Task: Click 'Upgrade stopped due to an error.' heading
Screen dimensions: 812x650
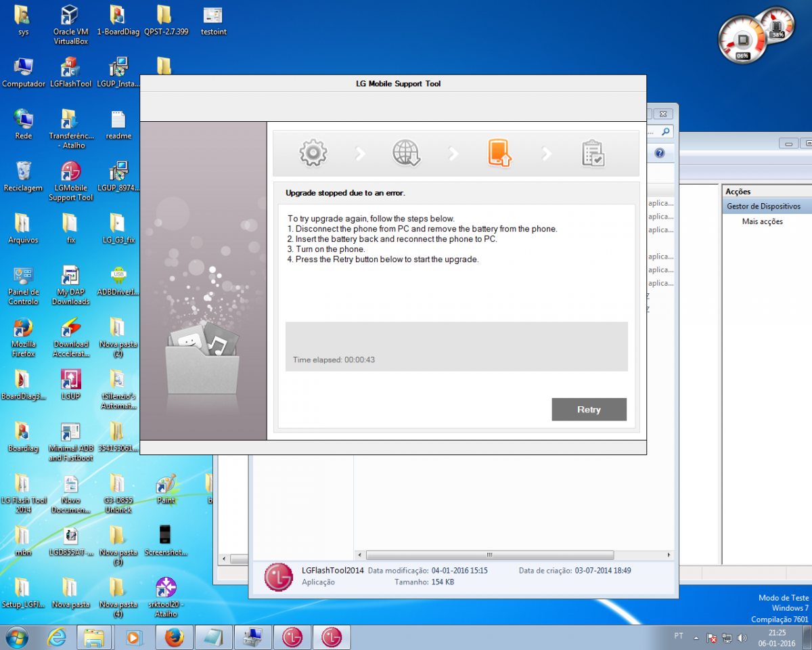Action: coord(345,193)
